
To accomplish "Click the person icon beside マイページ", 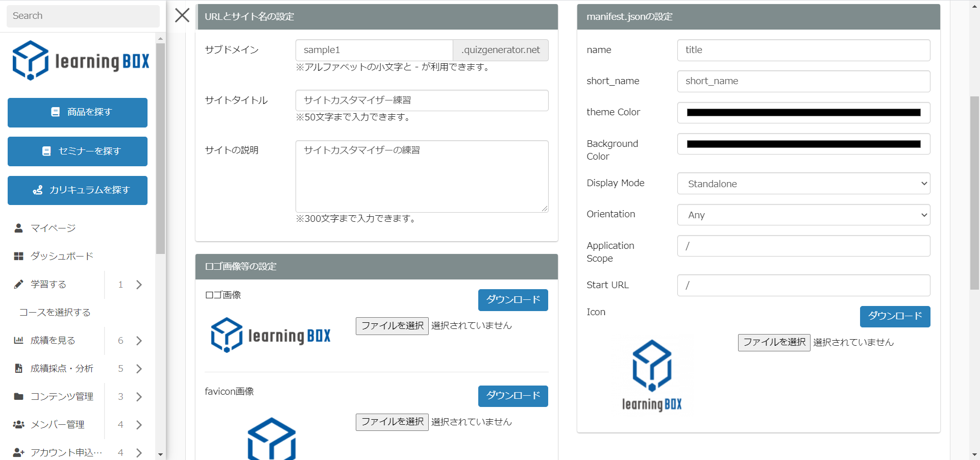I will click(x=18, y=228).
